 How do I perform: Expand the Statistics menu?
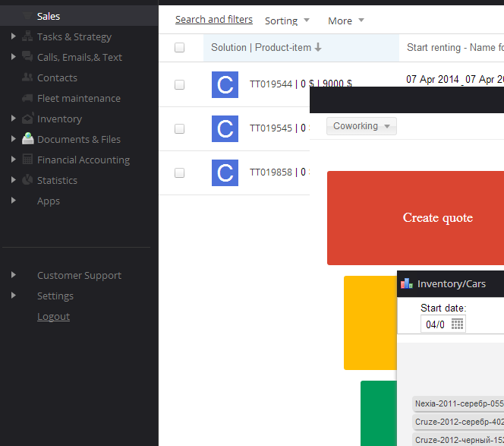click(x=13, y=179)
